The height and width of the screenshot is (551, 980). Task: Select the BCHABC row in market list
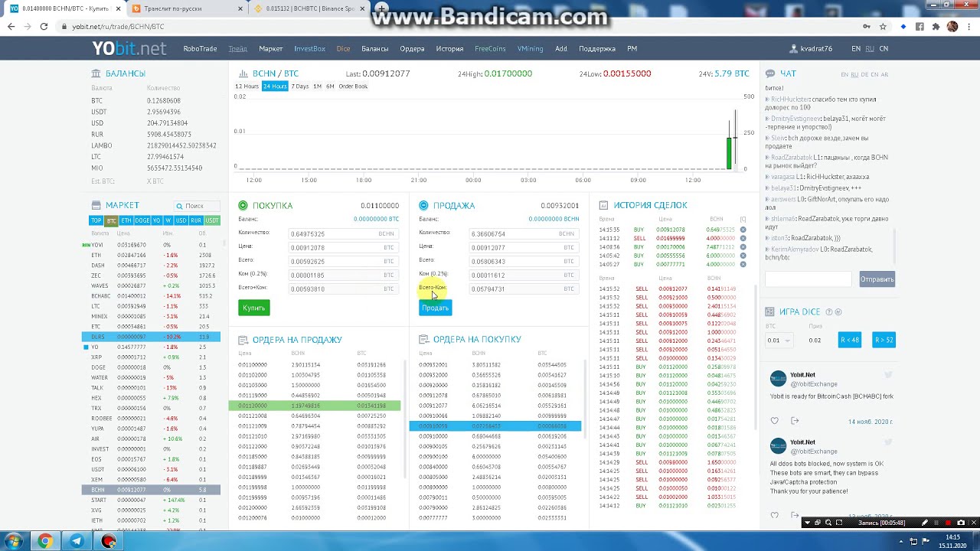click(151, 295)
